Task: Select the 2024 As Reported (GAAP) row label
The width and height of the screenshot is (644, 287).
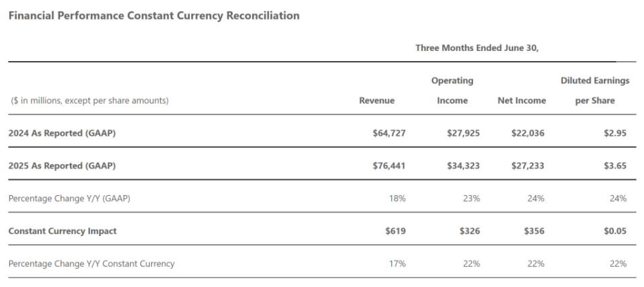Action: point(62,133)
